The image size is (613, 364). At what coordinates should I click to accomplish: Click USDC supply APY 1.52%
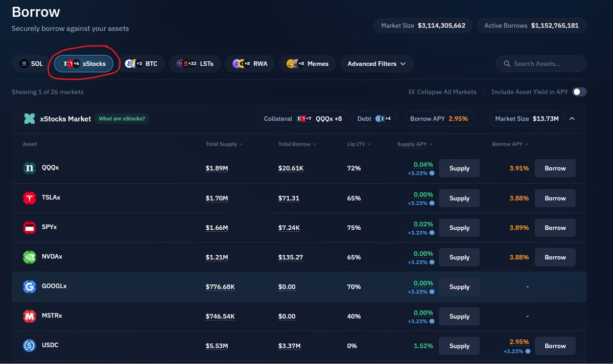click(x=423, y=346)
